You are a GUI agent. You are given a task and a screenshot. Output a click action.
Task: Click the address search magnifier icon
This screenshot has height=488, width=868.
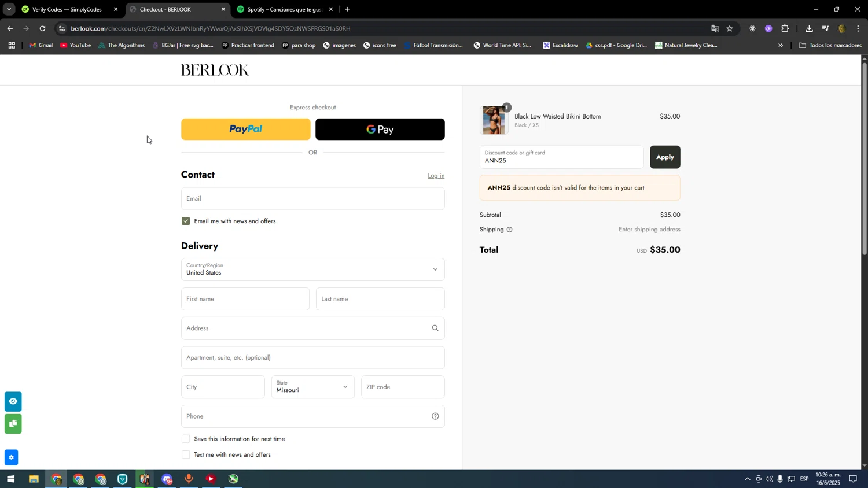pos(435,328)
